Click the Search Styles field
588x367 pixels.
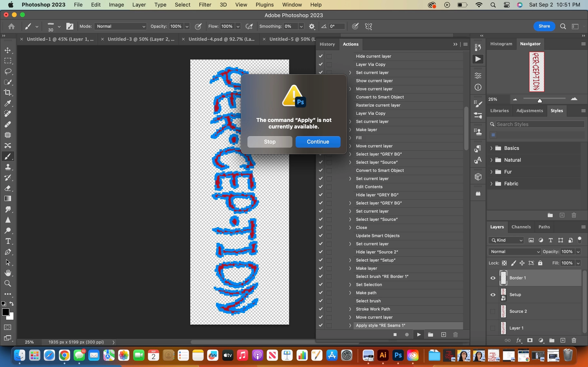[539, 124]
